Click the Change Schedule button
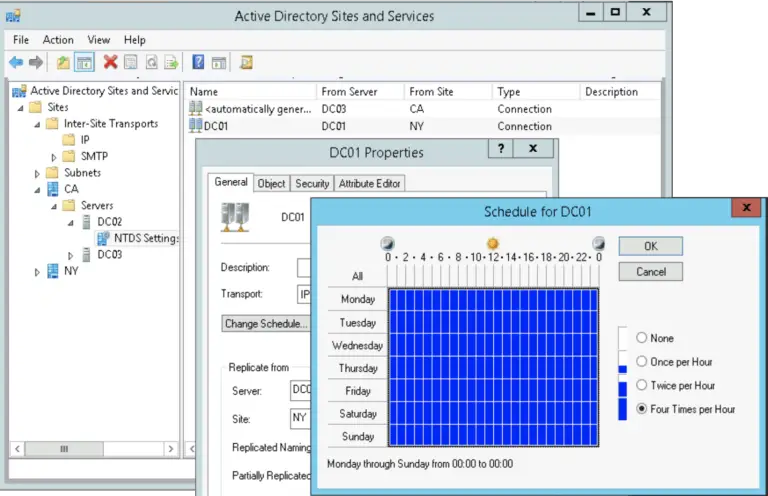Image resolution: width=768 pixels, height=496 pixels. 266,324
